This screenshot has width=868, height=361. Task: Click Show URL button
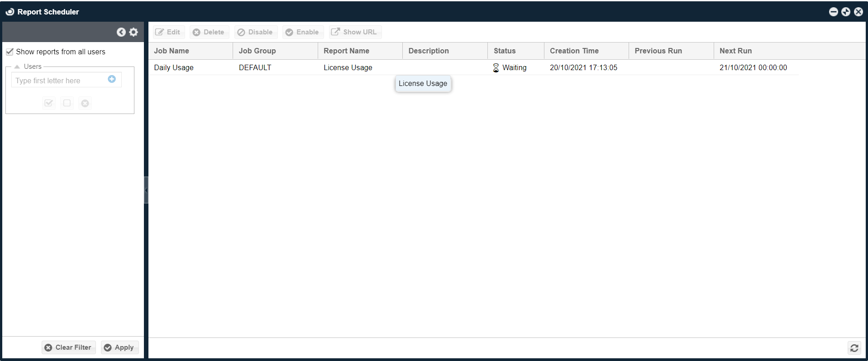[354, 32]
